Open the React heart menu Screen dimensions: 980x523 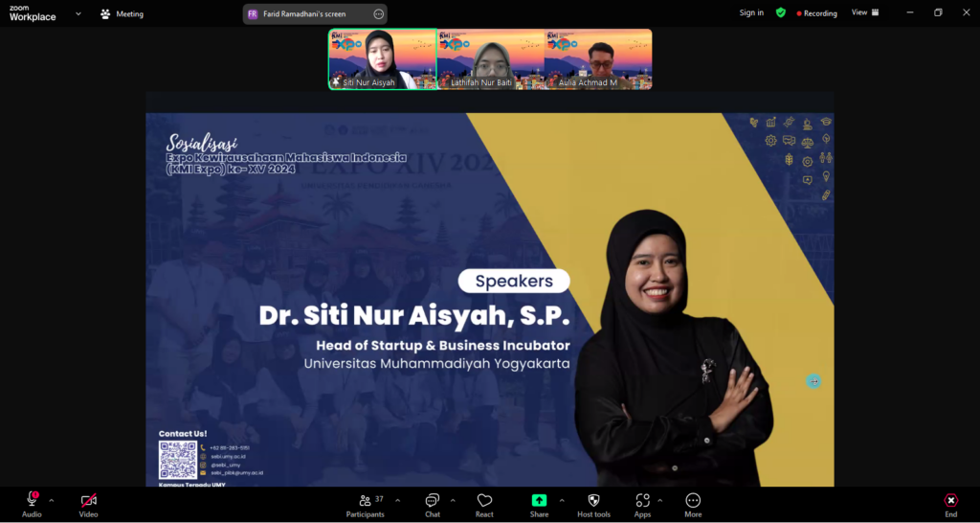pyautogui.click(x=484, y=505)
